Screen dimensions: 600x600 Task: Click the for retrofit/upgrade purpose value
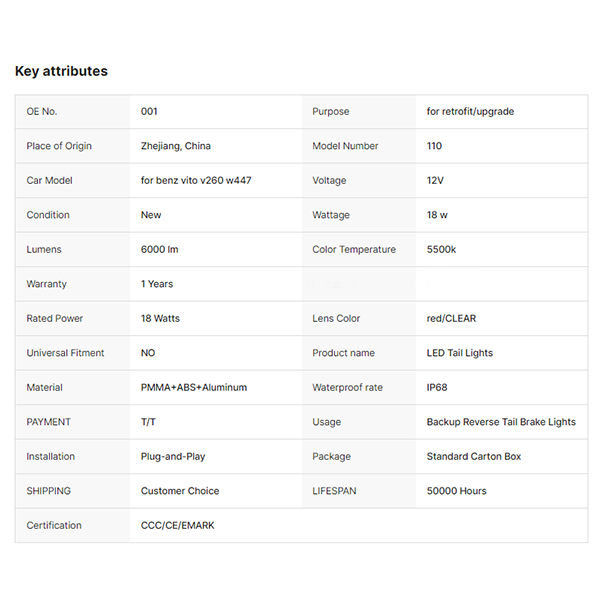pos(470,111)
